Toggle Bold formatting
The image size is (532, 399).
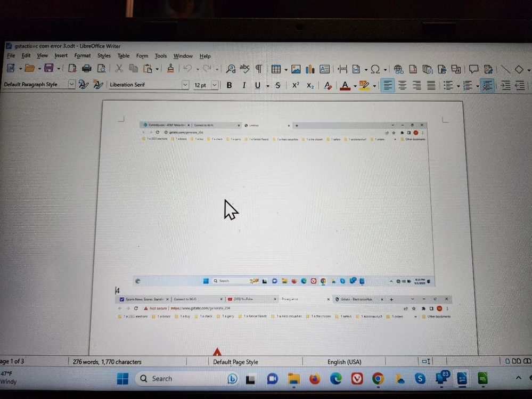pyautogui.click(x=230, y=85)
